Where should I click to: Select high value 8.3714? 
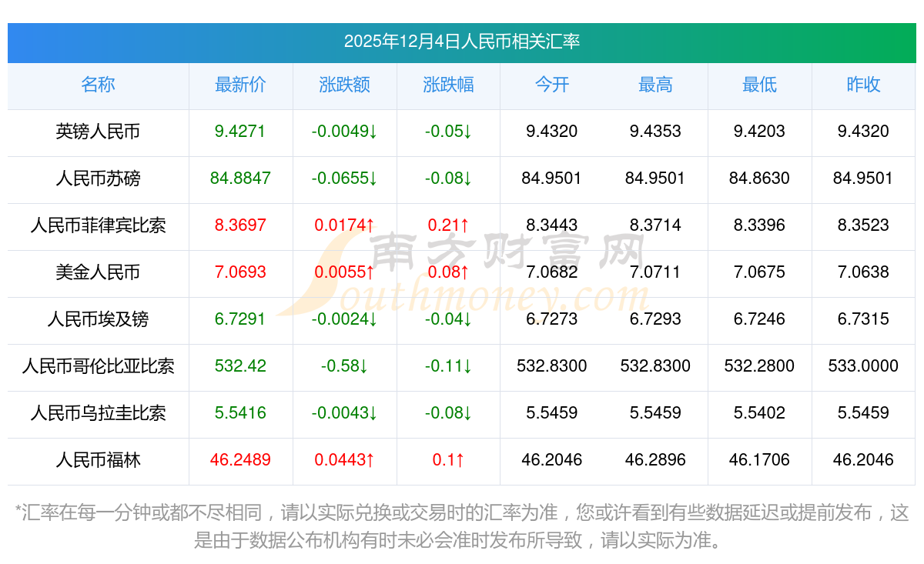pyautogui.click(x=655, y=225)
